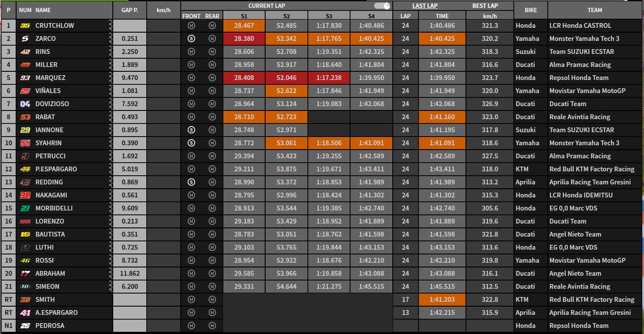Select Pedrosa's number 26 badge
The width and height of the screenshot is (644, 334).
[24, 325]
